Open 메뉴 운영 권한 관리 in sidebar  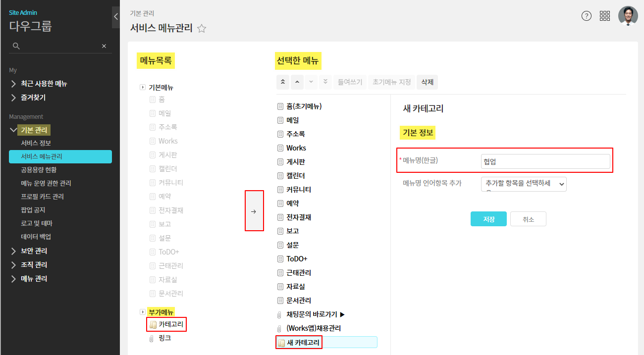click(46, 183)
